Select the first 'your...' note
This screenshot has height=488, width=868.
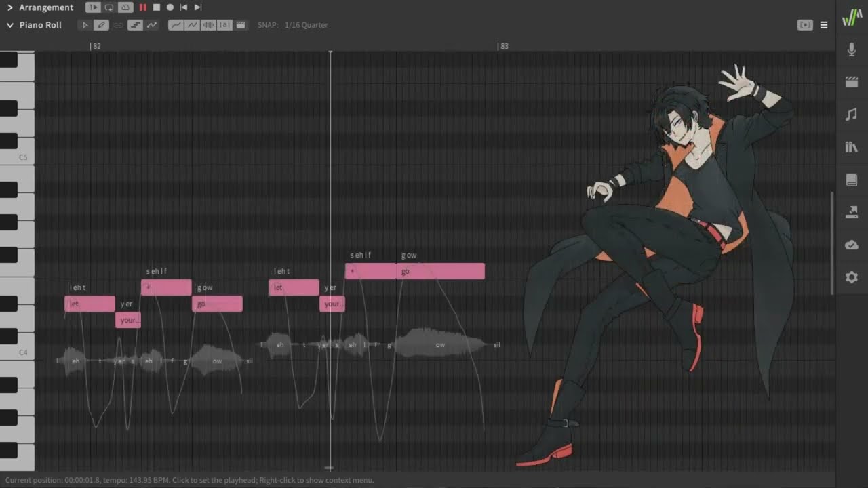pyautogui.click(x=128, y=320)
